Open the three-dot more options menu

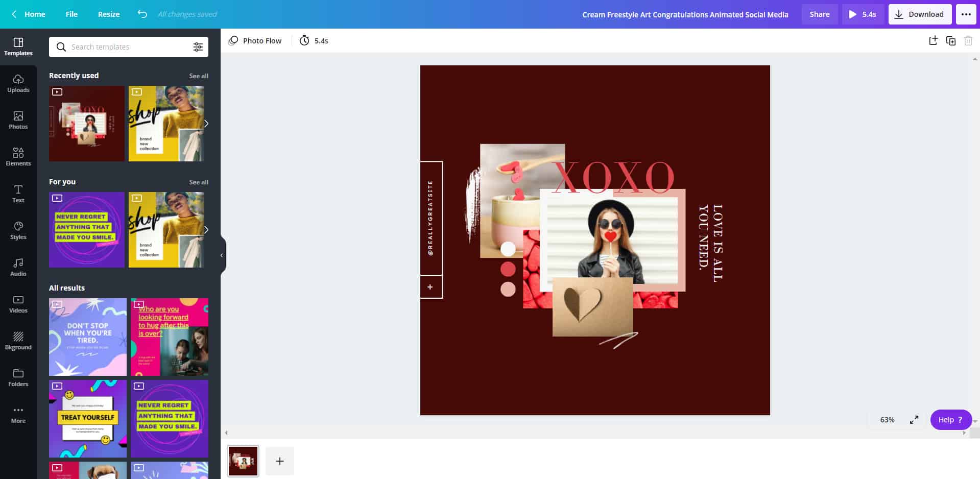pyautogui.click(x=966, y=14)
